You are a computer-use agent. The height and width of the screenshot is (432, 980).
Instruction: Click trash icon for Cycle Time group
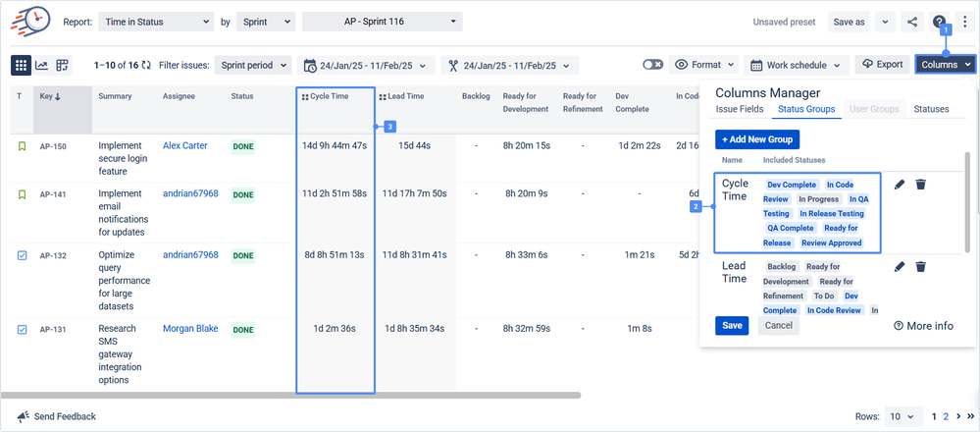tap(920, 185)
